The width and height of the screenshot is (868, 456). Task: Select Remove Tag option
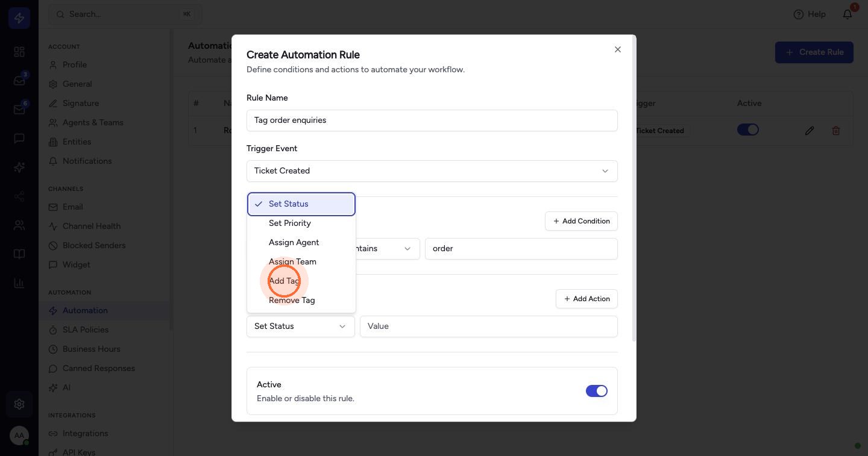pyautogui.click(x=301, y=300)
